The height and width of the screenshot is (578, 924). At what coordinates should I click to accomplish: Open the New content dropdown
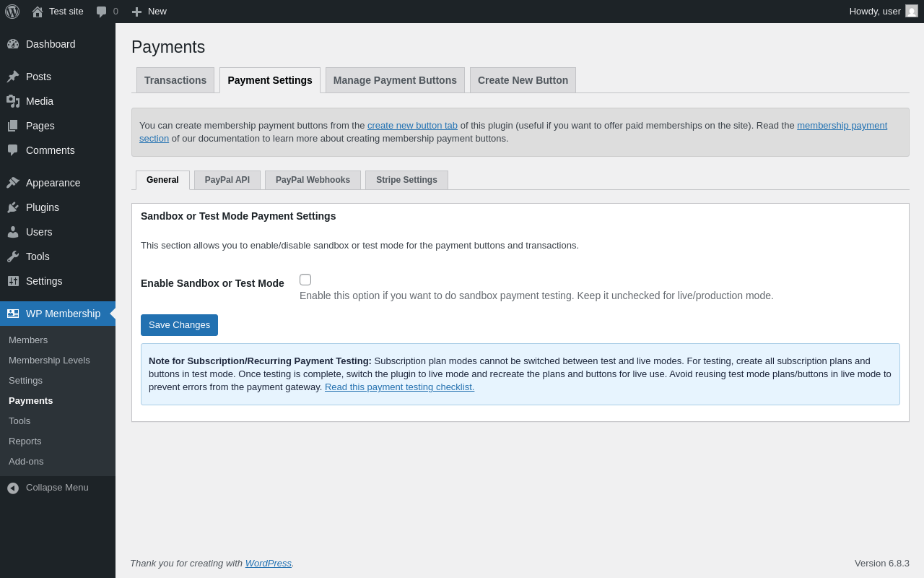[149, 12]
